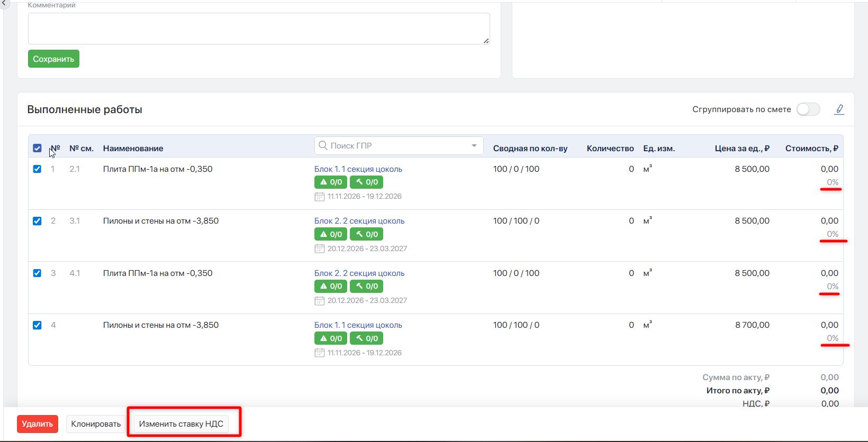Uncheck the select-all checkbox in table header
Image resolution: width=868 pixels, height=442 pixels.
37,148
